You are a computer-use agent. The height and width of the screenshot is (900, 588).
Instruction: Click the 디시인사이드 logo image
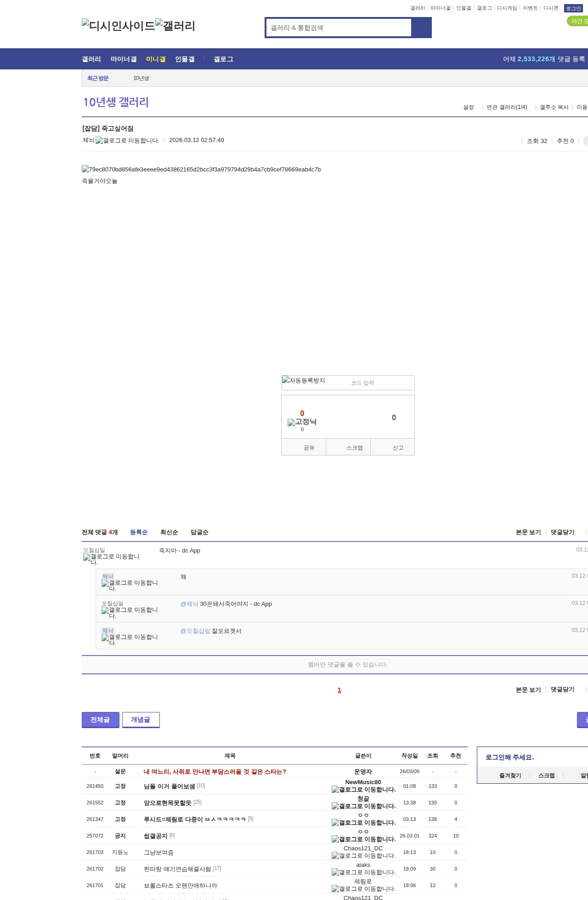[x=119, y=25]
